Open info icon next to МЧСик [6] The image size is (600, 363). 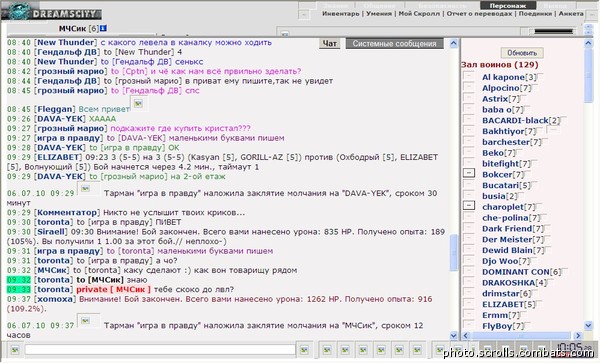pyautogui.click(x=103, y=28)
